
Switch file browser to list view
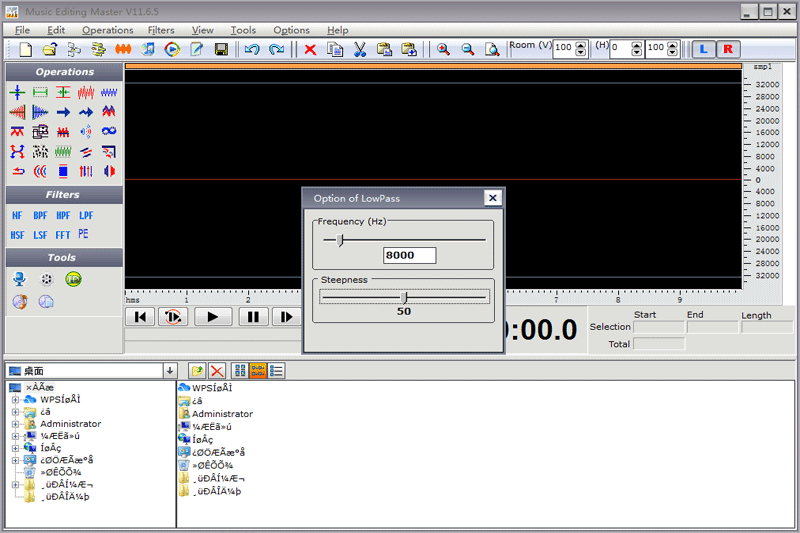(277, 371)
